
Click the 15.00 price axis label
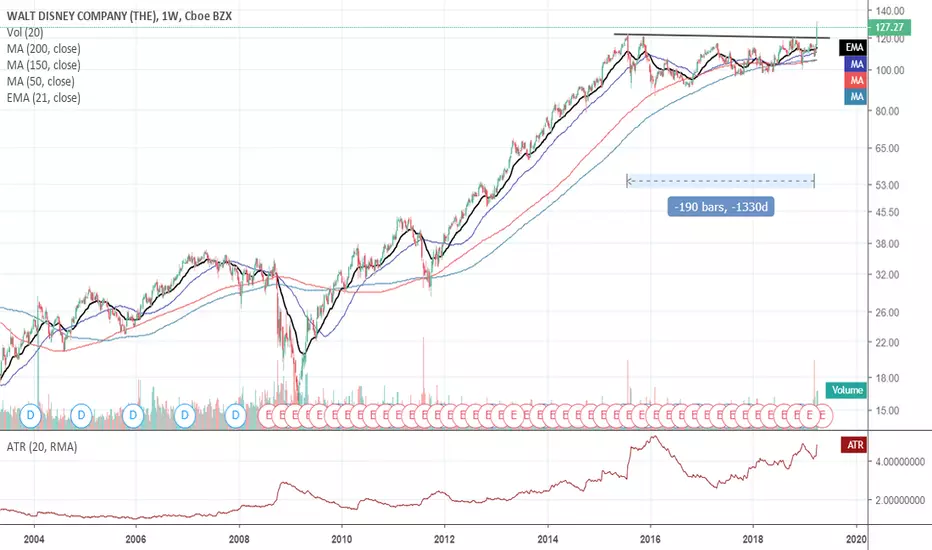pyautogui.click(x=886, y=410)
